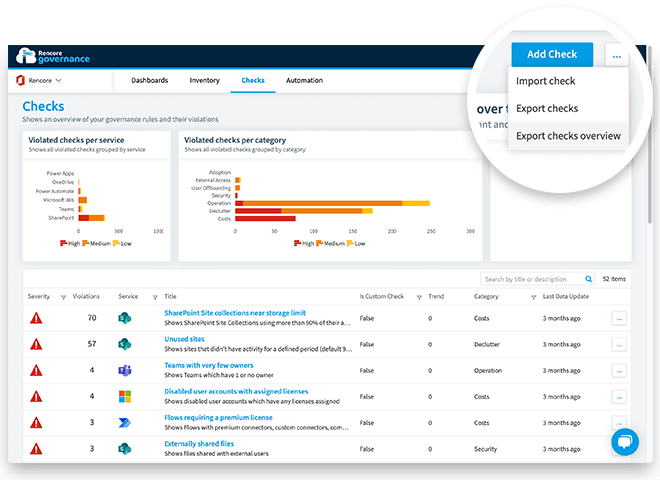Open Disabled user accounts with assigned licenses
This screenshot has width=660, height=480.
[x=236, y=391]
